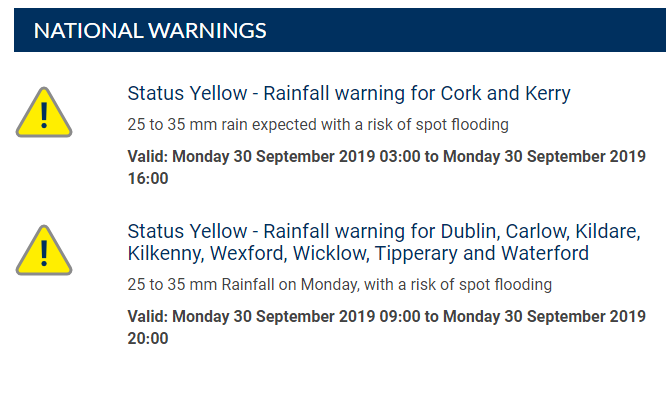
Task: Click '25 to 35 mm Rainfall on Monday' description
Action: (340, 284)
